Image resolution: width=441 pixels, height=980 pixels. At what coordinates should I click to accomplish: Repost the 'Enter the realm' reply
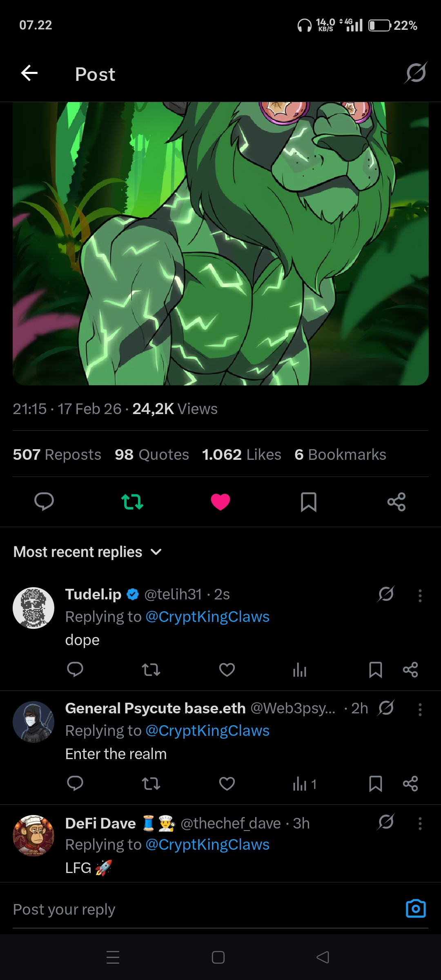click(x=151, y=784)
